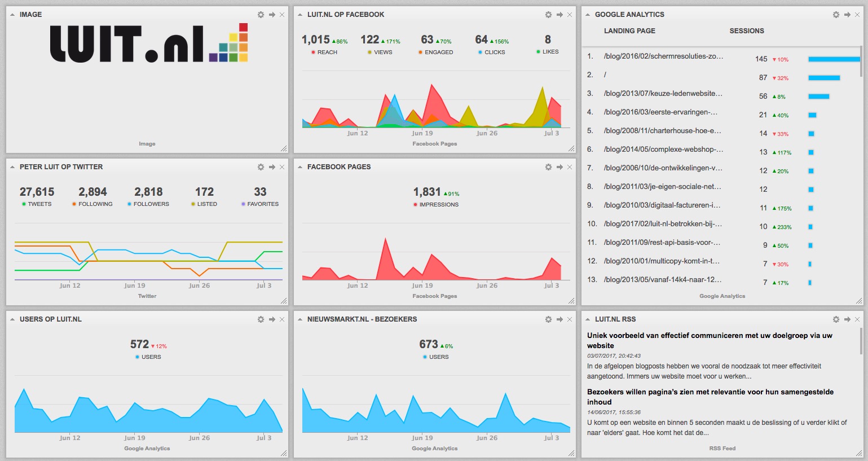
Task: Open landing page /blog/2013/07/keuze-ledenwebsite…
Action: pos(663,94)
